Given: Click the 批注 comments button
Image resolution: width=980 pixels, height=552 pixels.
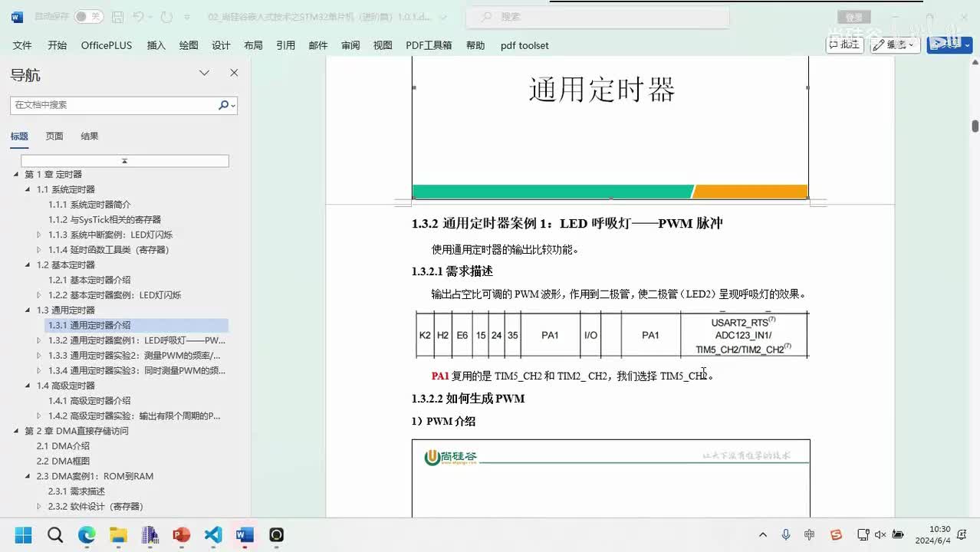Looking at the screenshot, I should 845,44.
